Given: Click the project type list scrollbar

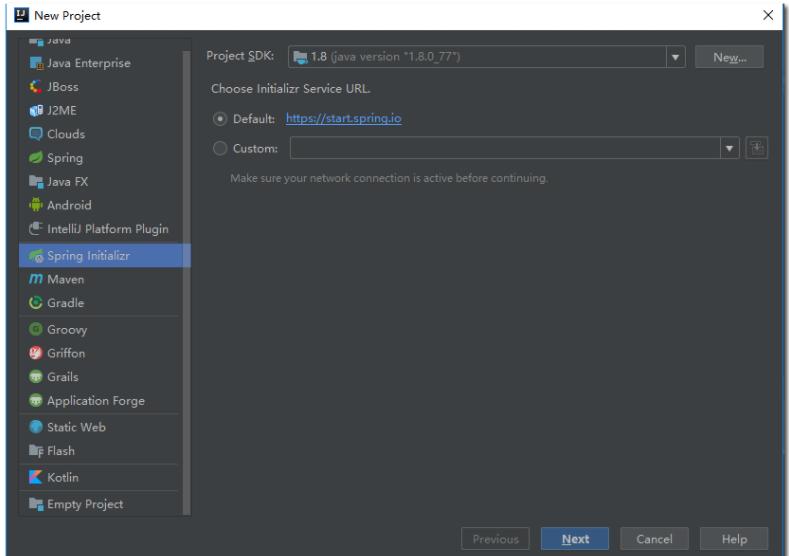Looking at the screenshot, I should point(186,282).
